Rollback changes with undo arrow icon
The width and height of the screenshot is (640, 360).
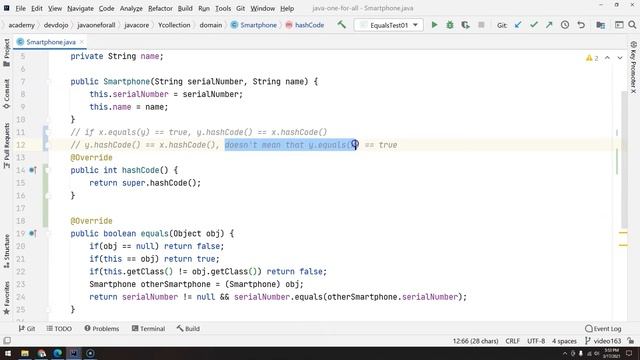[x=581, y=25]
